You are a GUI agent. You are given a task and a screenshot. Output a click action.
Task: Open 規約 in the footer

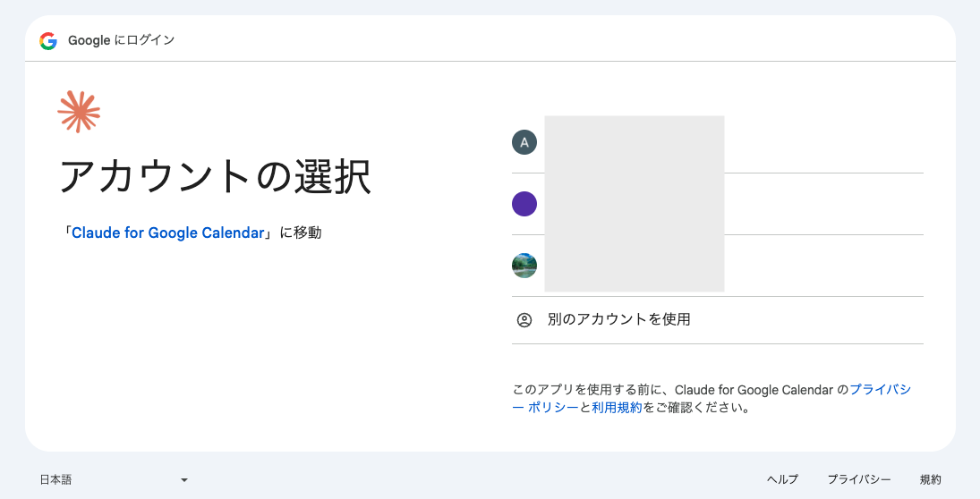point(930,479)
